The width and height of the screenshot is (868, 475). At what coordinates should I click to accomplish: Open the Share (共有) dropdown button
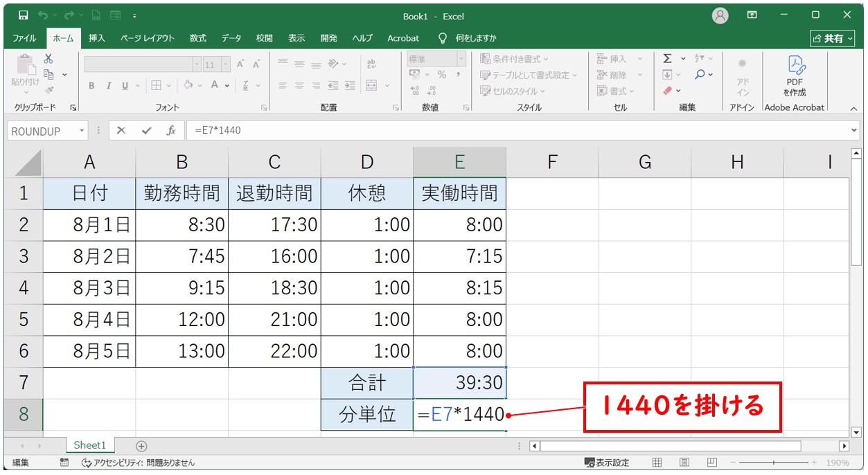[832, 38]
